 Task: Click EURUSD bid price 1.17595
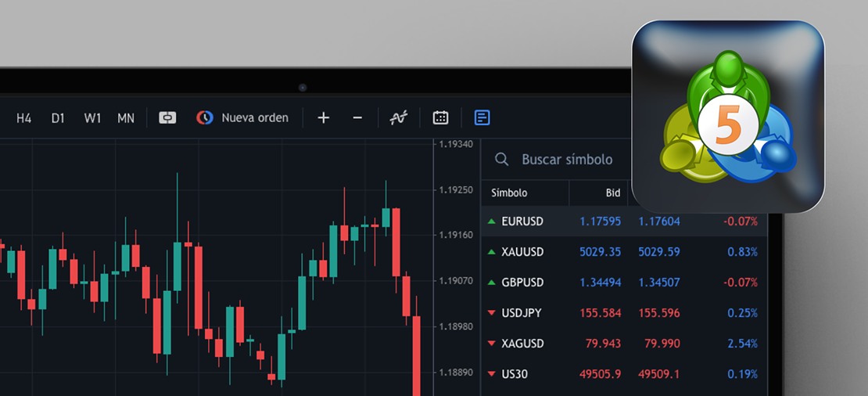(x=600, y=221)
